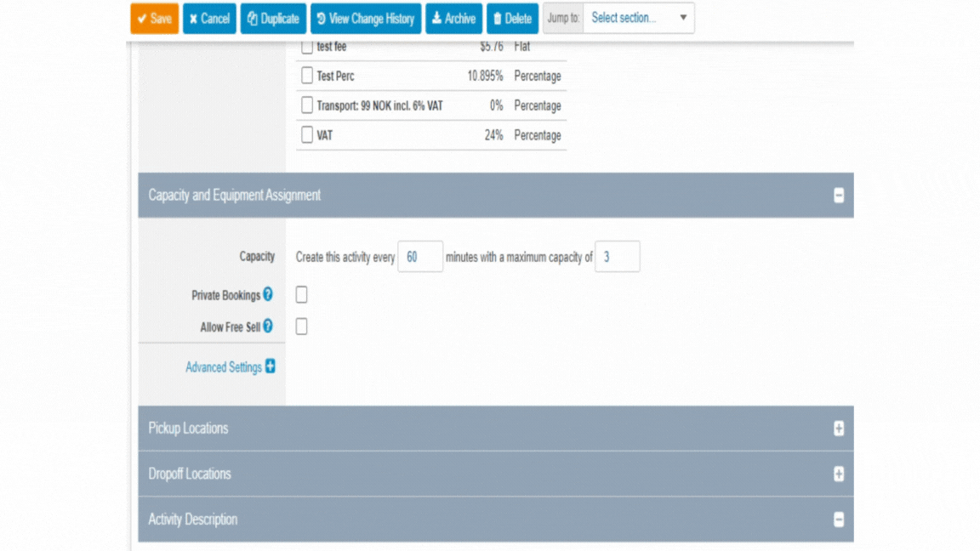The width and height of the screenshot is (980, 551).
Task: Tick the VAT checkbox
Action: (x=307, y=135)
